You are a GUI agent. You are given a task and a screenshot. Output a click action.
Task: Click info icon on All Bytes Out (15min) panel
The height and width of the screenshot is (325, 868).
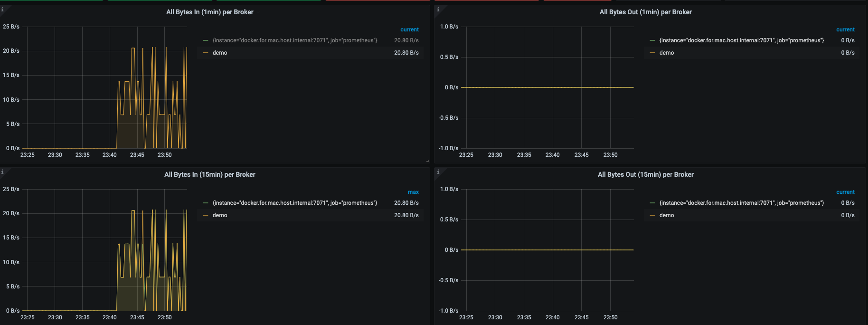coord(438,172)
